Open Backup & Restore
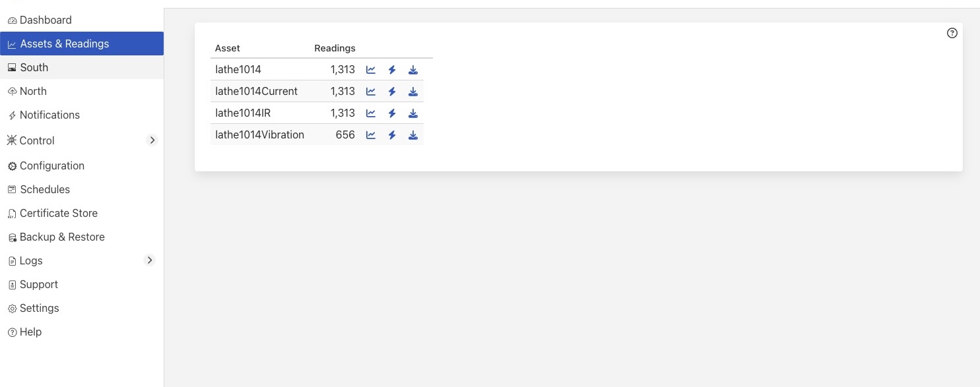 (x=63, y=237)
